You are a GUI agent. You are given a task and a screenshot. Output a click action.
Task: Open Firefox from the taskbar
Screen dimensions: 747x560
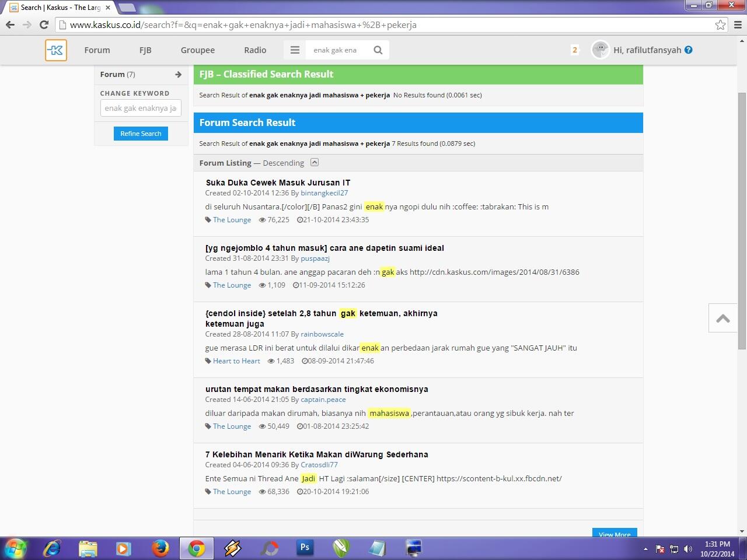click(160, 548)
